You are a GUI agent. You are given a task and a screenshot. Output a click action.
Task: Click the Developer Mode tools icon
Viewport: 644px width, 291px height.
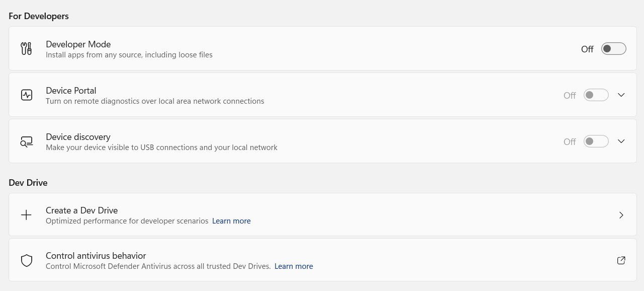point(26,49)
